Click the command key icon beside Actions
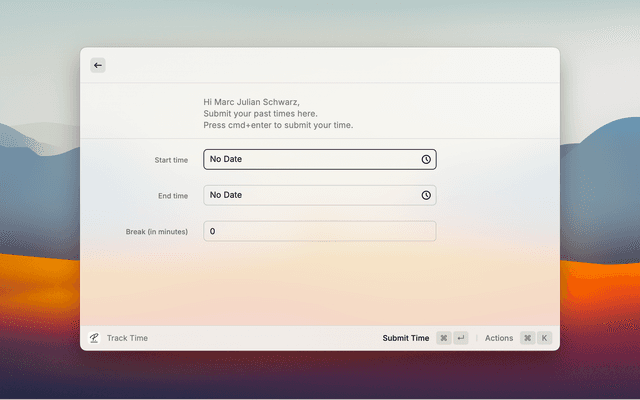Viewport: 640px width, 400px height. [x=527, y=338]
